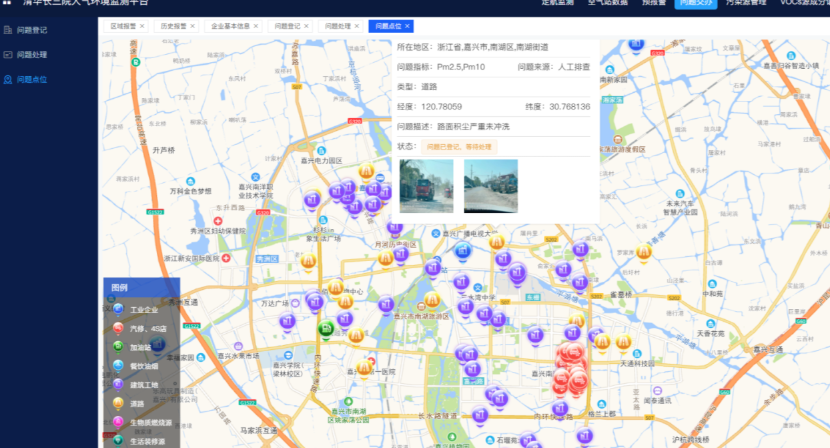Click the green gas station map marker
830x448 pixels.
coord(326,330)
